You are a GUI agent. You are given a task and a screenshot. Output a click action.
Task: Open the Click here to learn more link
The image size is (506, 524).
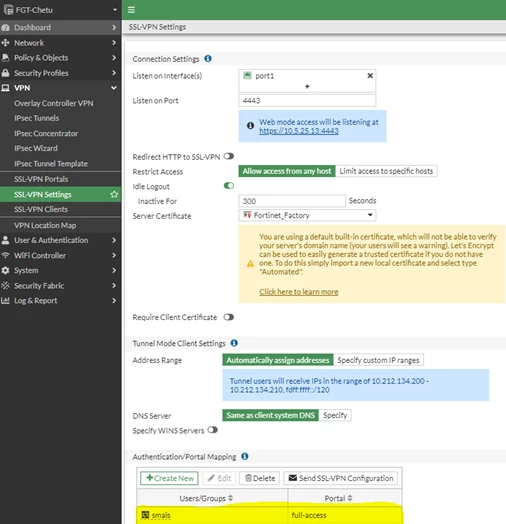pyautogui.click(x=298, y=292)
